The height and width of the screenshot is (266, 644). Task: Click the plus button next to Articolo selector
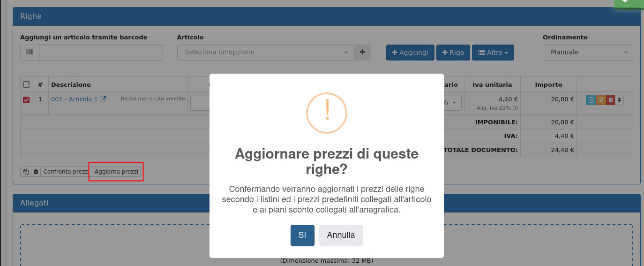(x=362, y=53)
